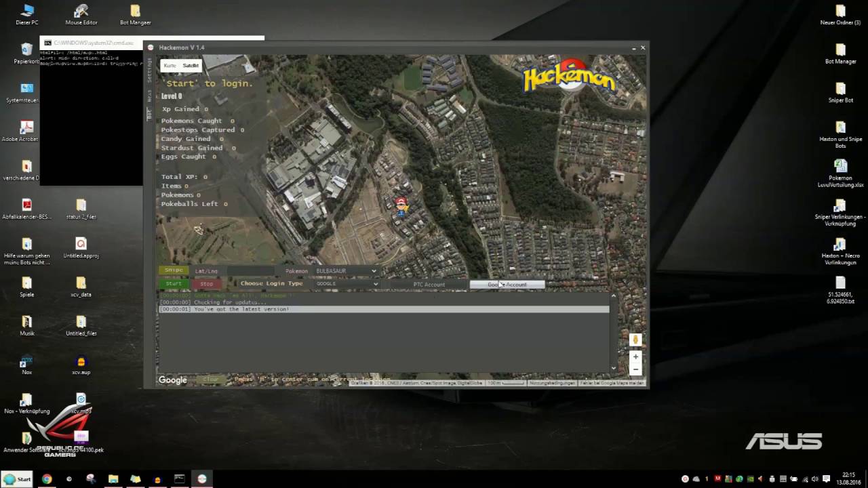Activate the Street View pegman on the map
This screenshot has width=868, height=488.
pyautogui.click(x=635, y=340)
